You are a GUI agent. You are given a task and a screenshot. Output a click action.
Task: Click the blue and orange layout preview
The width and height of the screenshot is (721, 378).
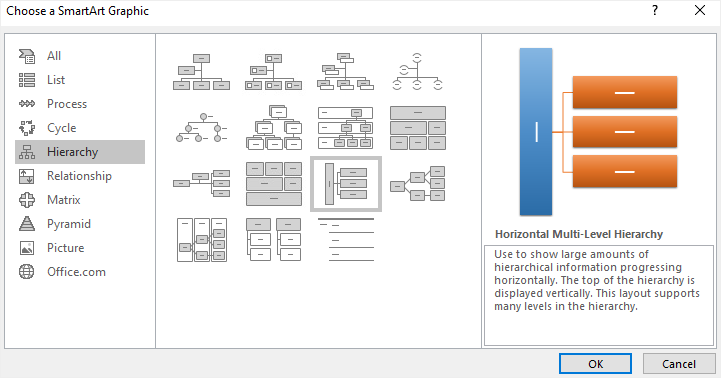click(598, 132)
